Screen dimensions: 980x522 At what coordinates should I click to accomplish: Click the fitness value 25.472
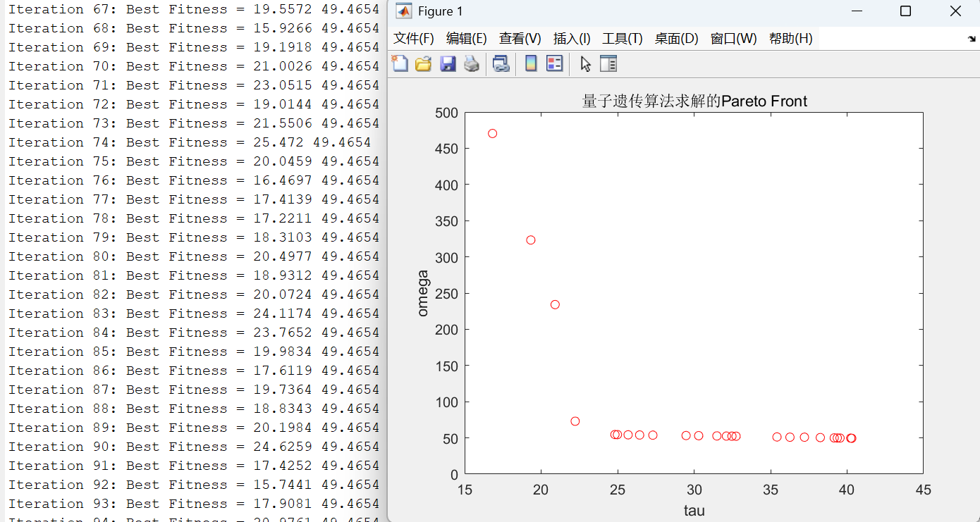tap(278, 142)
